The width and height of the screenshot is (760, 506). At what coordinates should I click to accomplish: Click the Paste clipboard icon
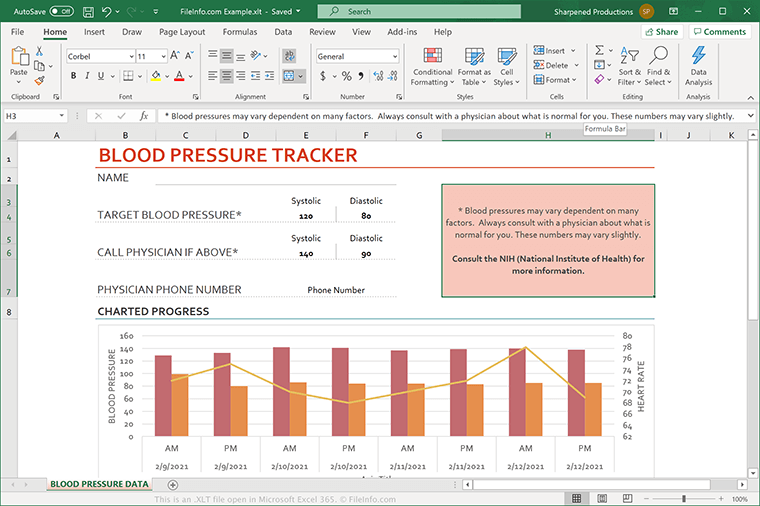19,56
